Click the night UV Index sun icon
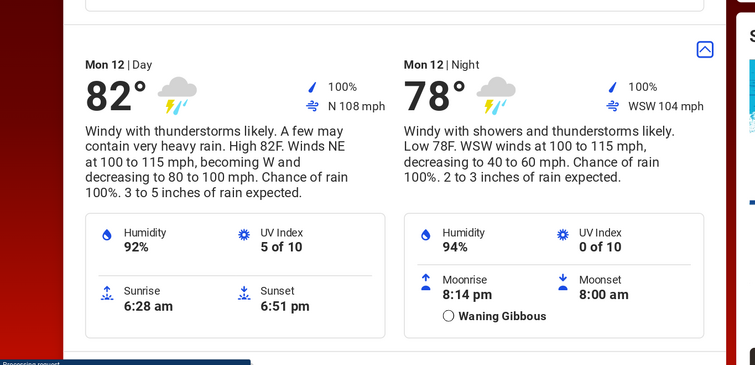 pyautogui.click(x=563, y=235)
